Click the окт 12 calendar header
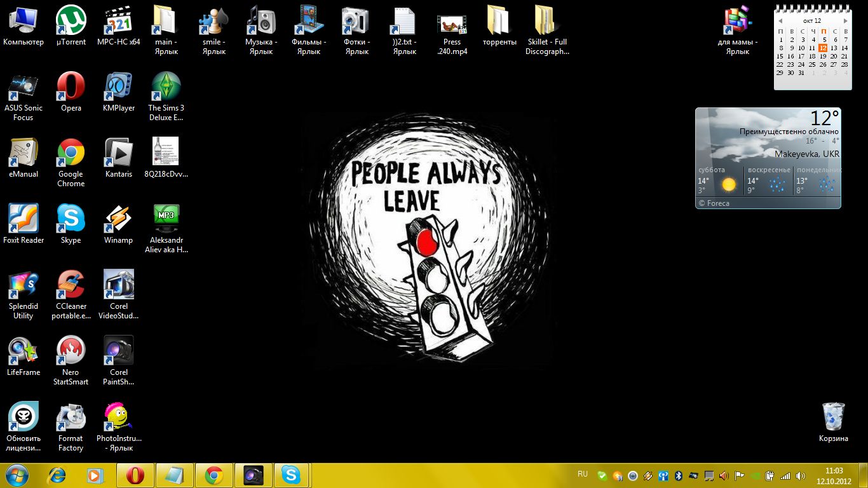Screen dimensions: 868x488 812,21
